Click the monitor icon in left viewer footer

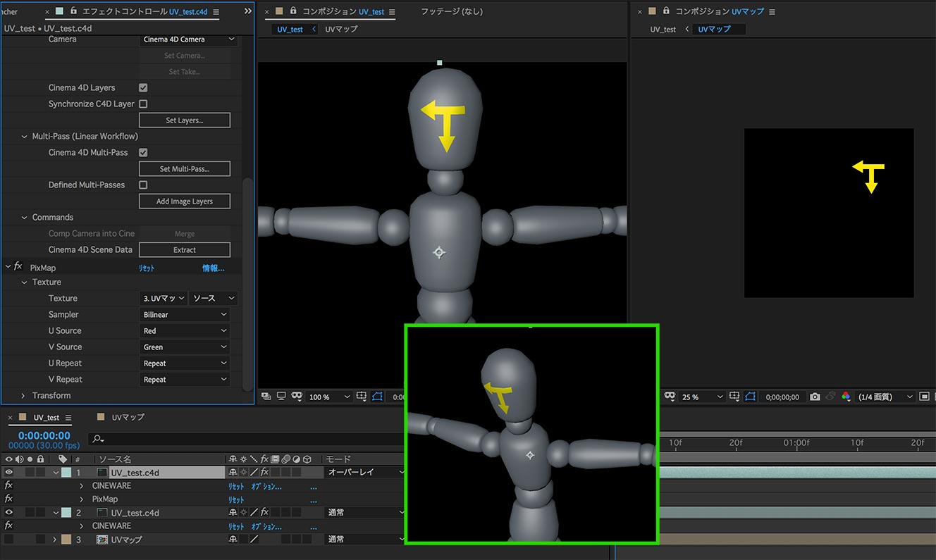281,397
